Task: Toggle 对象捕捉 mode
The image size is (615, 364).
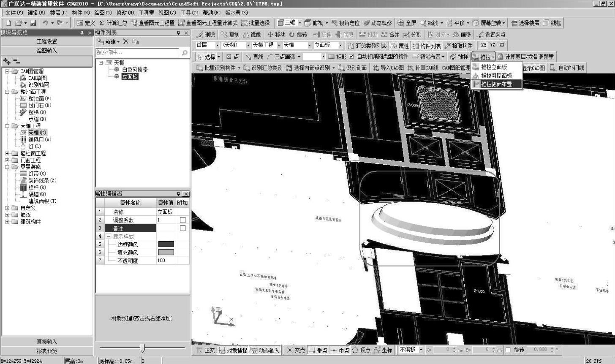Action: pos(233,350)
